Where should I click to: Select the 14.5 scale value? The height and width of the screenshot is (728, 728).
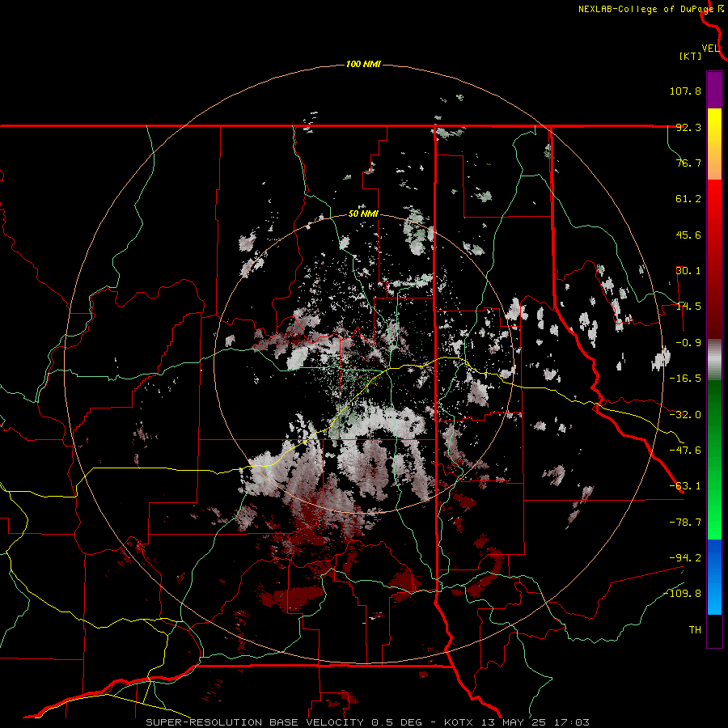pyautogui.click(x=688, y=307)
